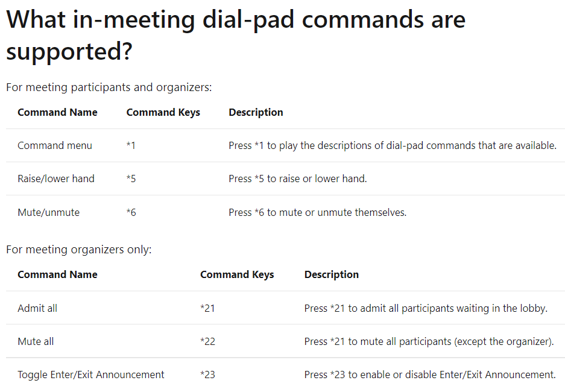
Task: Click "For meeting participants and organizers:" text
Action: (109, 87)
